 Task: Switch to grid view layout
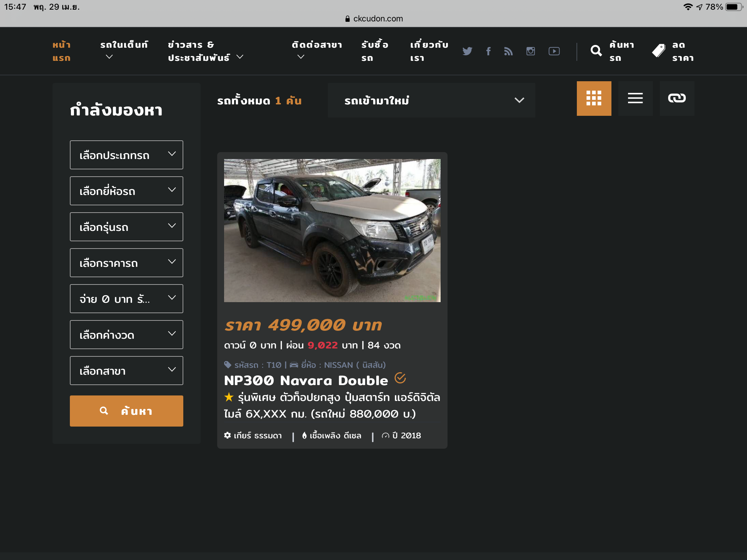click(594, 98)
